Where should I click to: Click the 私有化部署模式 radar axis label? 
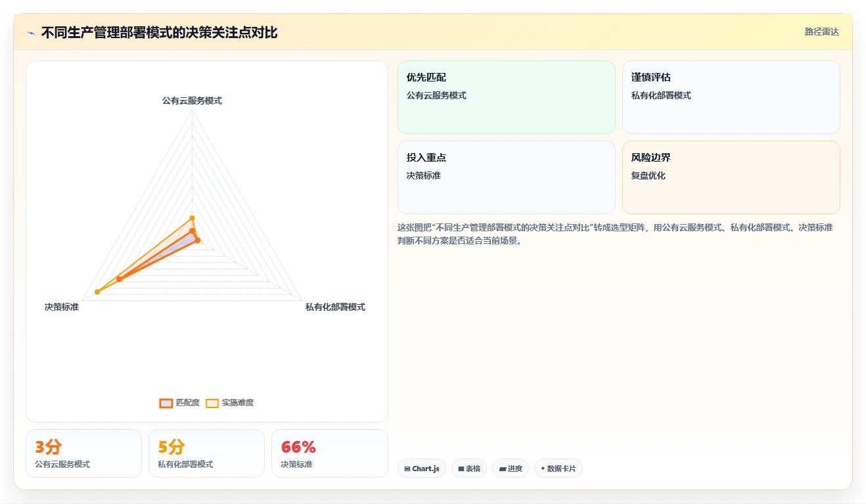coord(335,307)
